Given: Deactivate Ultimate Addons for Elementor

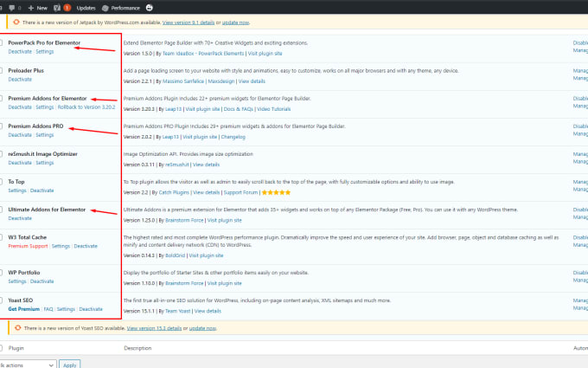Looking at the screenshot, I should (20, 218).
